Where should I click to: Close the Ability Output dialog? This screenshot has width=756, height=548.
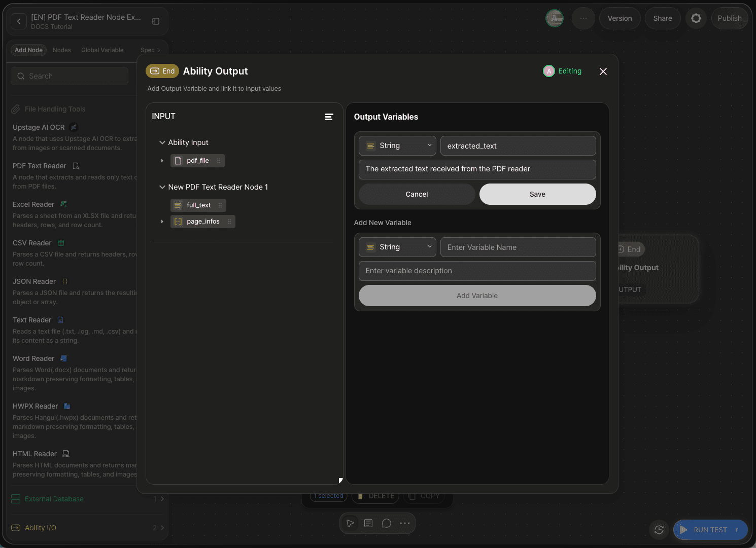click(x=603, y=71)
